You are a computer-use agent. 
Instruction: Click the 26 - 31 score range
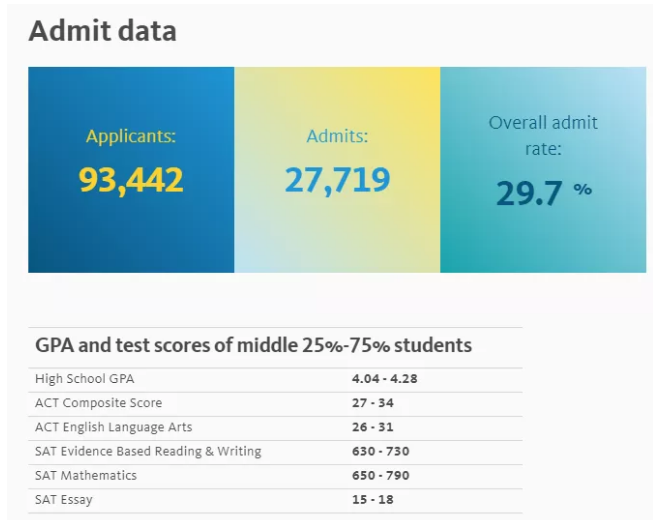tap(372, 427)
